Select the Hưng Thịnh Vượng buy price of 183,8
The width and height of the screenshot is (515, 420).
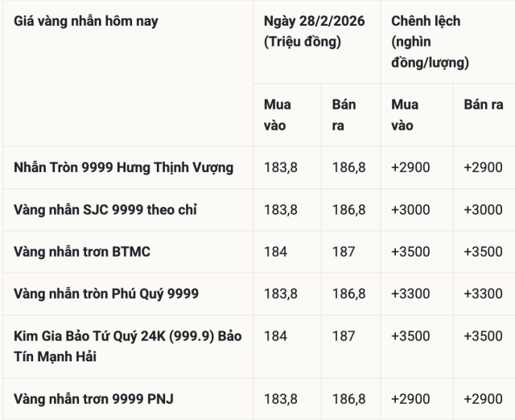click(x=281, y=167)
